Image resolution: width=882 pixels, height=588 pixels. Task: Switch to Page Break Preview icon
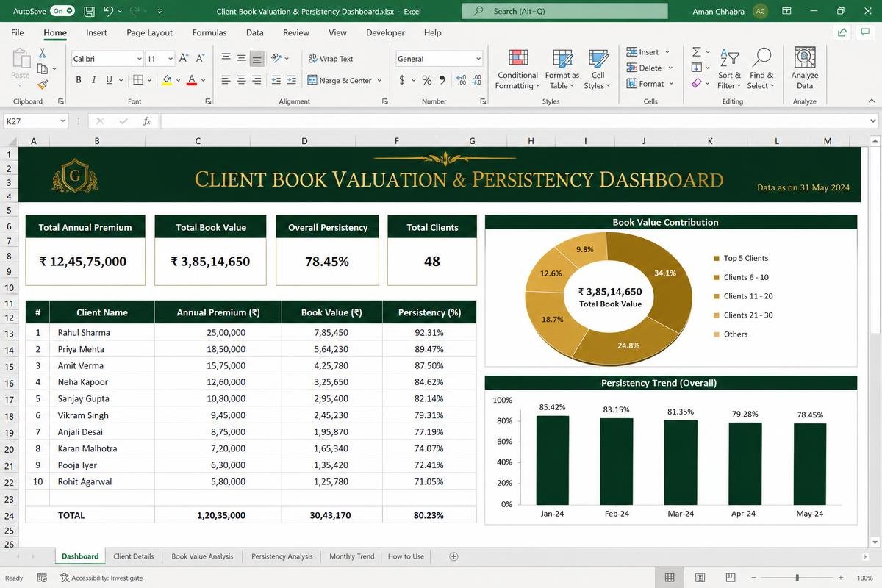pyautogui.click(x=731, y=578)
